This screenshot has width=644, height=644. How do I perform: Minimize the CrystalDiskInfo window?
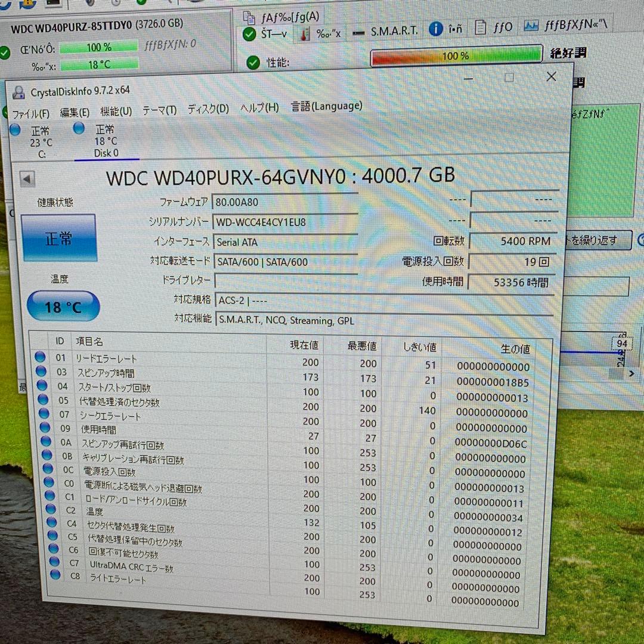pos(468,78)
